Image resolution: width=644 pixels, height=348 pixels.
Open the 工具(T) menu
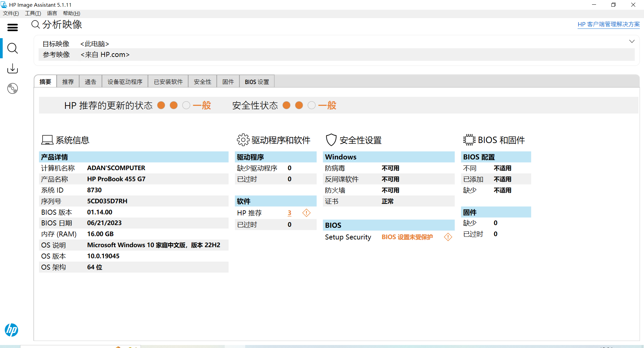coord(33,13)
